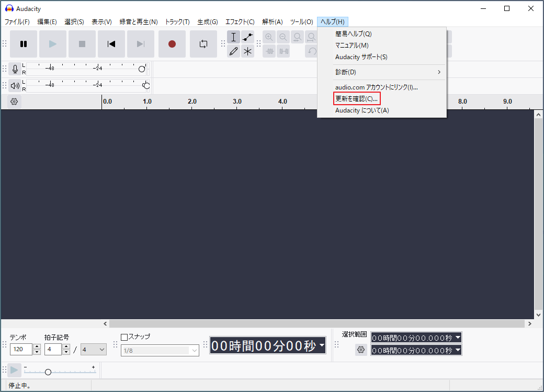
Task: Click the Zoom Out magnifier icon
Action: (284, 37)
